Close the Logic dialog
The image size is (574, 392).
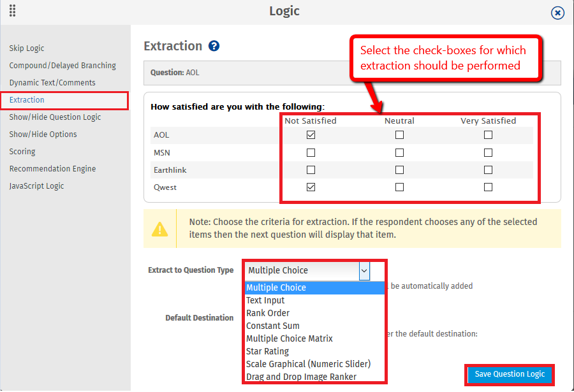[558, 12]
